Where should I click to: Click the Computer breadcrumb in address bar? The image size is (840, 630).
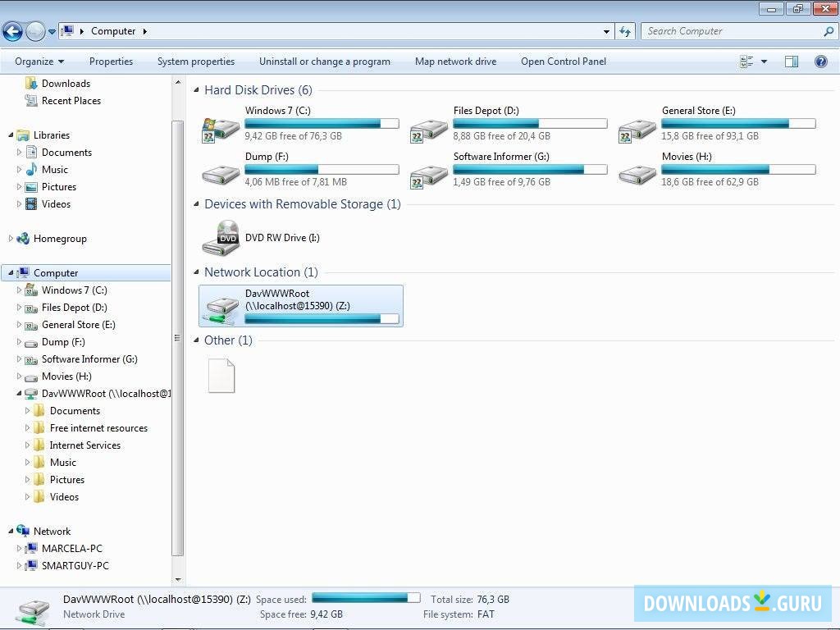tap(113, 32)
